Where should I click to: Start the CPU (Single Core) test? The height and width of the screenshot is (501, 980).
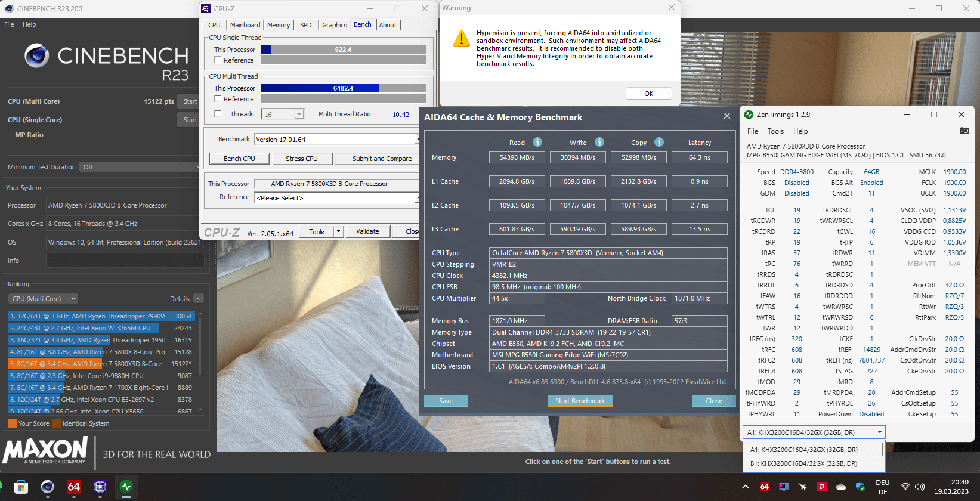point(190,120)
